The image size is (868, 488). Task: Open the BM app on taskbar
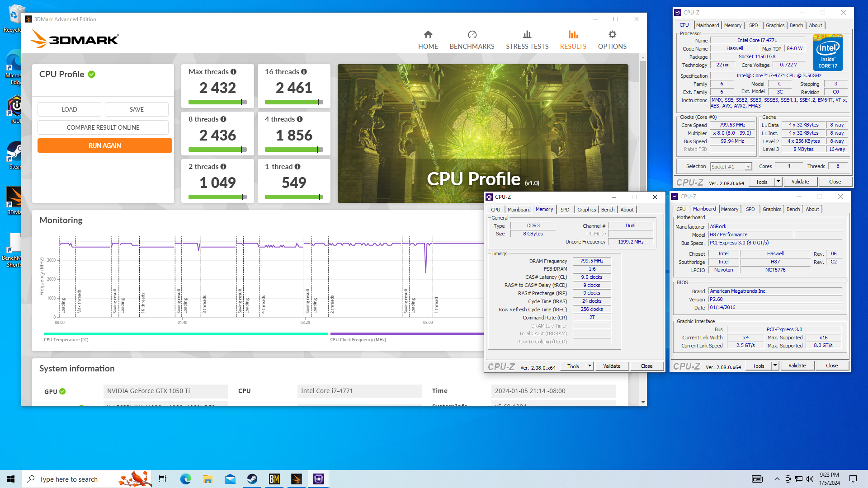tap(274, 479)
